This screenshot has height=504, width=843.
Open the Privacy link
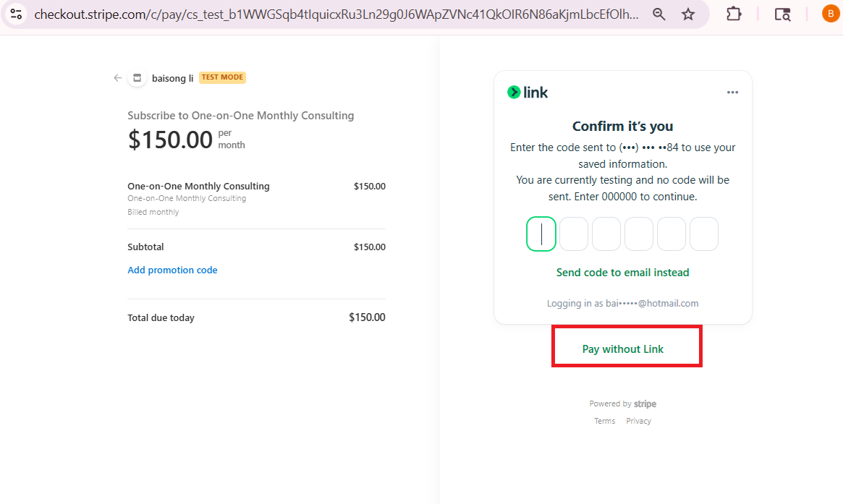[x=638, y=421]
